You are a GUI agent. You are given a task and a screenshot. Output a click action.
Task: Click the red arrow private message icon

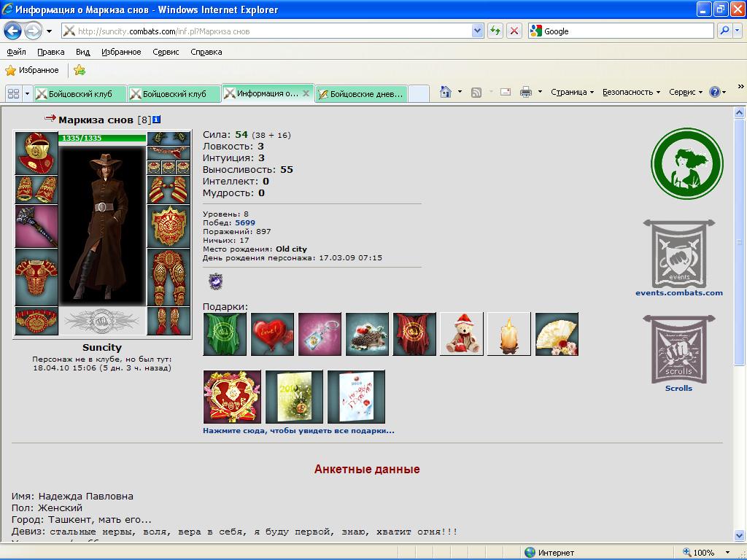point(50,117)
